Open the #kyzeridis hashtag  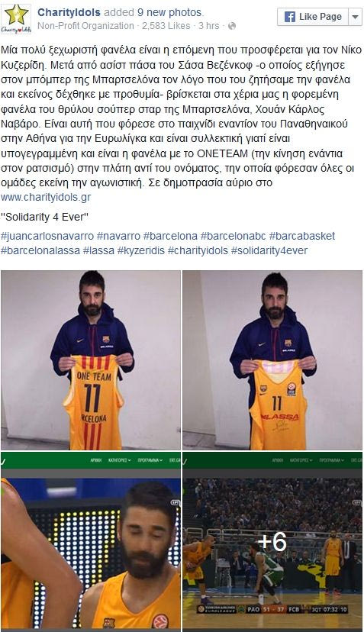141,250
